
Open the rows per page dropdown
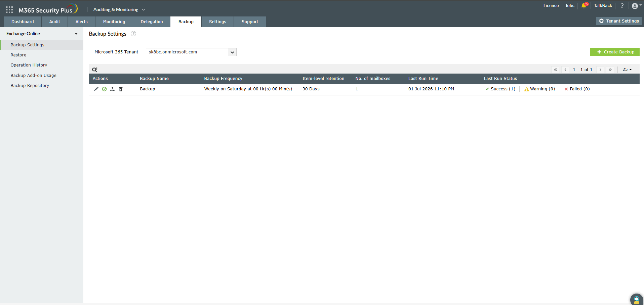[627, 70]
